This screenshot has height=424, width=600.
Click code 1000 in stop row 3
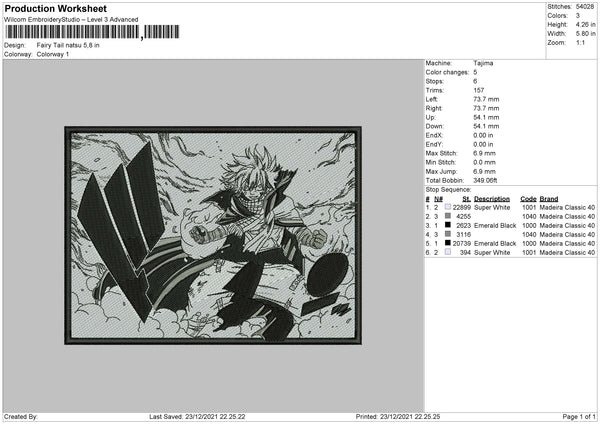pyautogui.click(x=529, y=225)
